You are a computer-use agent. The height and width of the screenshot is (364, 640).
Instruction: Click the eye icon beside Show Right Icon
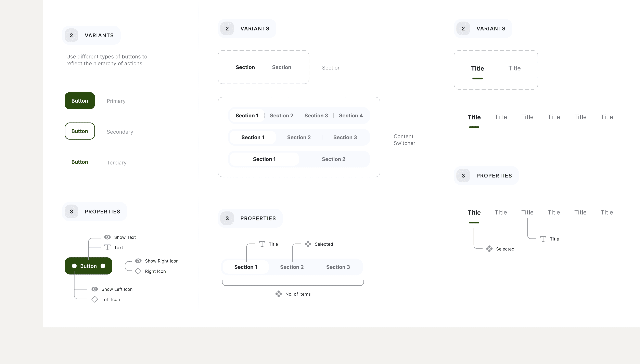click(138, 261)
